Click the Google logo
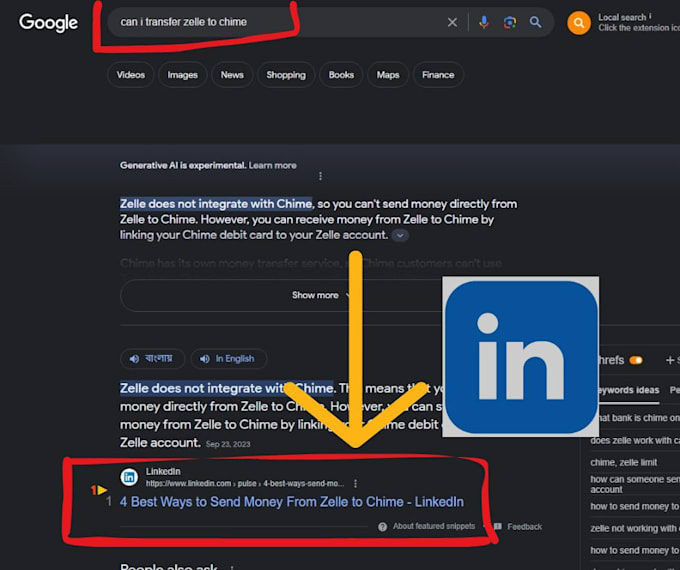Screen dimensions: 680x570 (48, 23)
